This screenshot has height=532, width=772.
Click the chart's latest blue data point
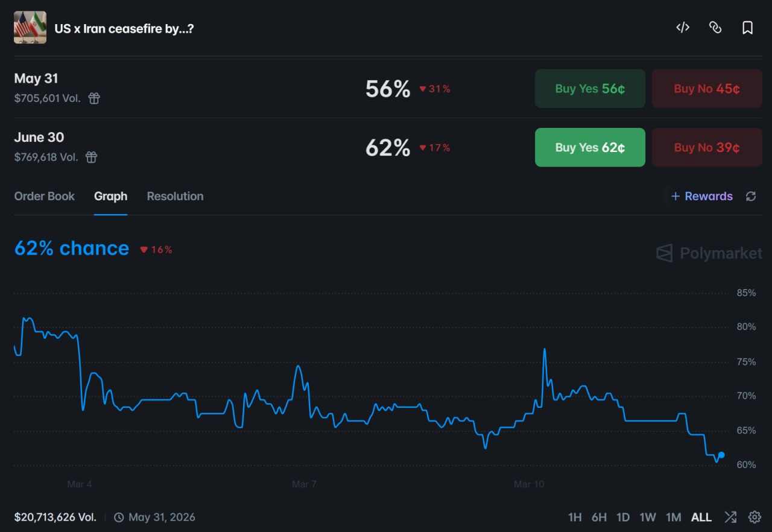pos(721,455)
